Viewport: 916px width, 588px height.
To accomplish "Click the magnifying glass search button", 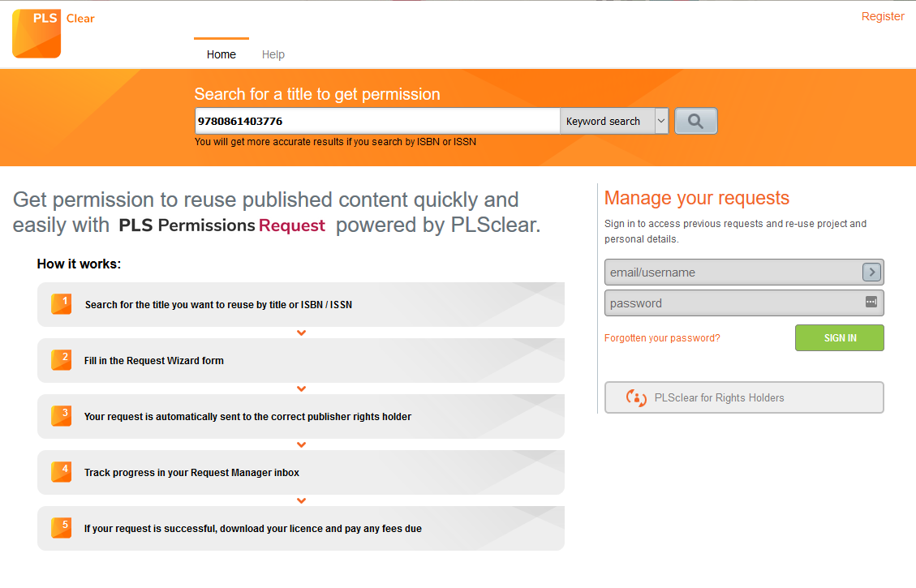I will [695, 121].
